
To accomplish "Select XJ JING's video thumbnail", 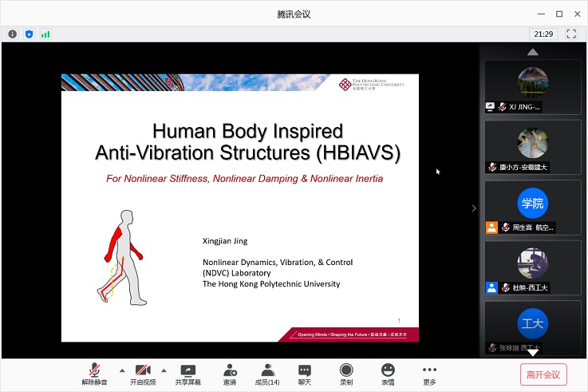I will tap(532, 86).
